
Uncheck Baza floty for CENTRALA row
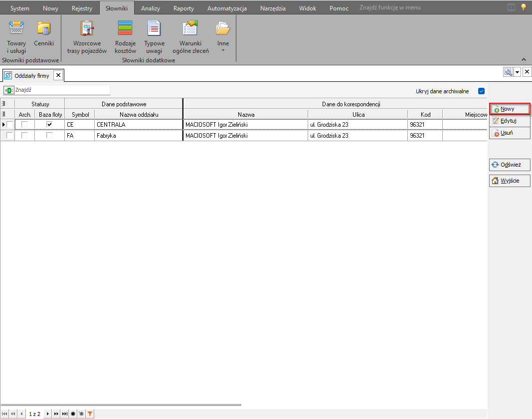click(49, 125)
